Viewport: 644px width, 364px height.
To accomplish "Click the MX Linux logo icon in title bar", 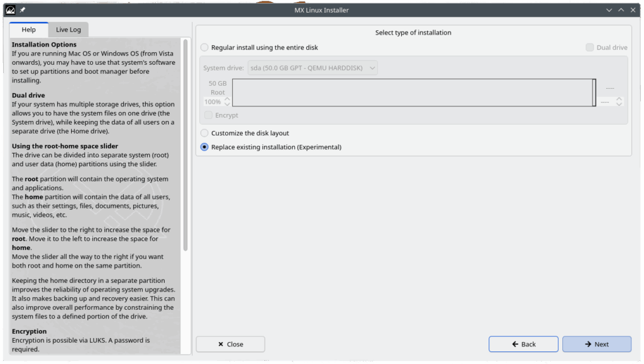I will (10, 10).
